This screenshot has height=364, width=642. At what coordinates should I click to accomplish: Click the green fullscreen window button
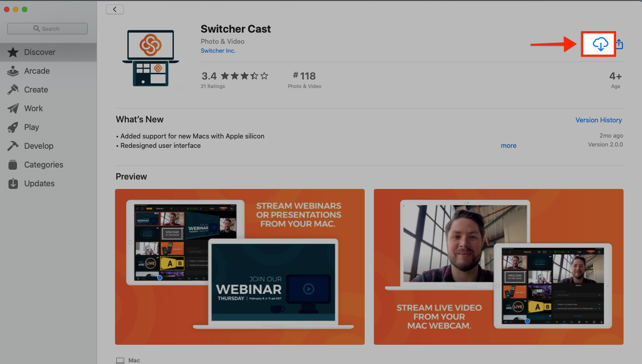25,9
